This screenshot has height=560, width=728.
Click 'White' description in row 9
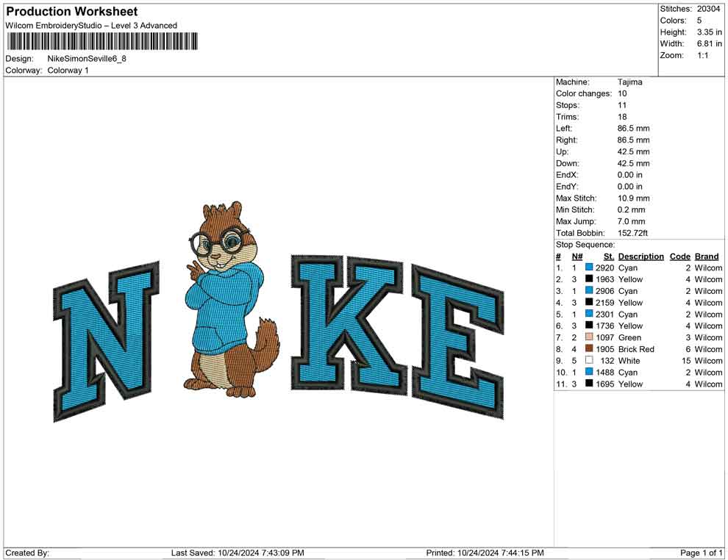[x=629, y=361]
